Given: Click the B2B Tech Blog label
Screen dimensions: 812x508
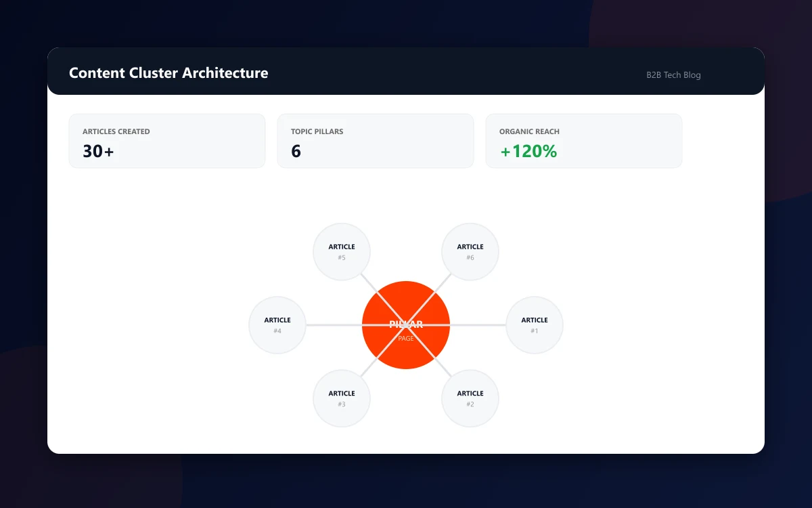Looking at the screenshot, I should 673,75.
